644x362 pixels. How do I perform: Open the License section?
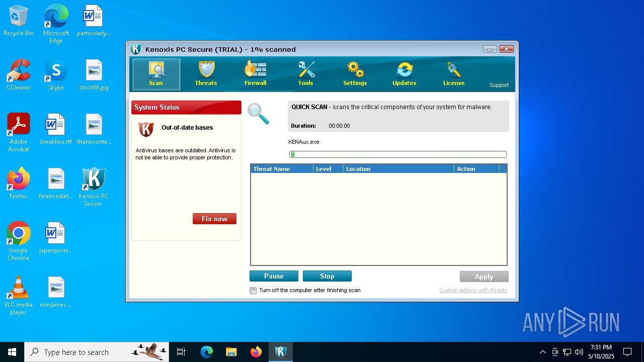pos(454,74)
